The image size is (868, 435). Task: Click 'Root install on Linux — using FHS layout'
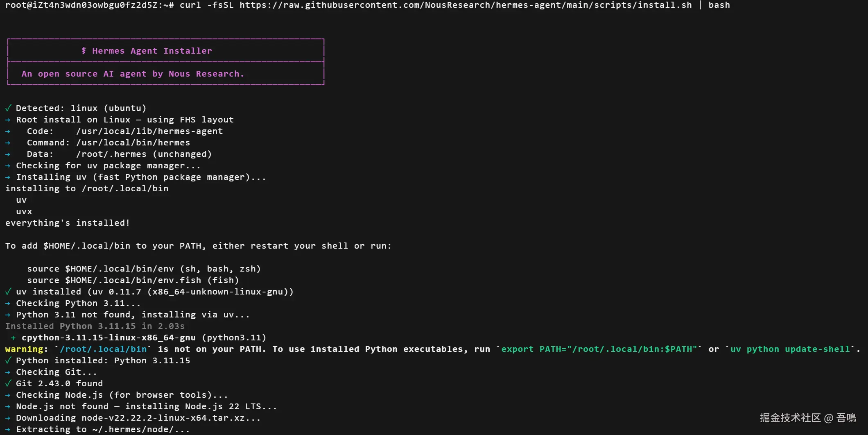[125, 120]
